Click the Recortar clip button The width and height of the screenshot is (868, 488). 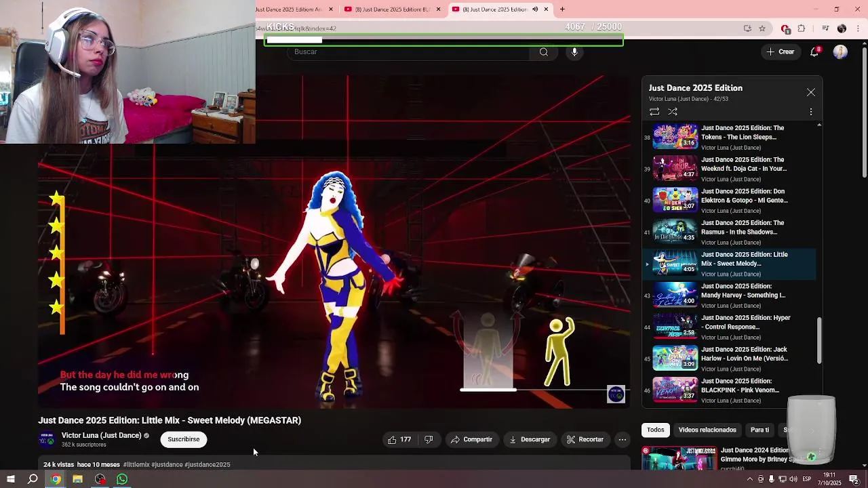[585, 439]
